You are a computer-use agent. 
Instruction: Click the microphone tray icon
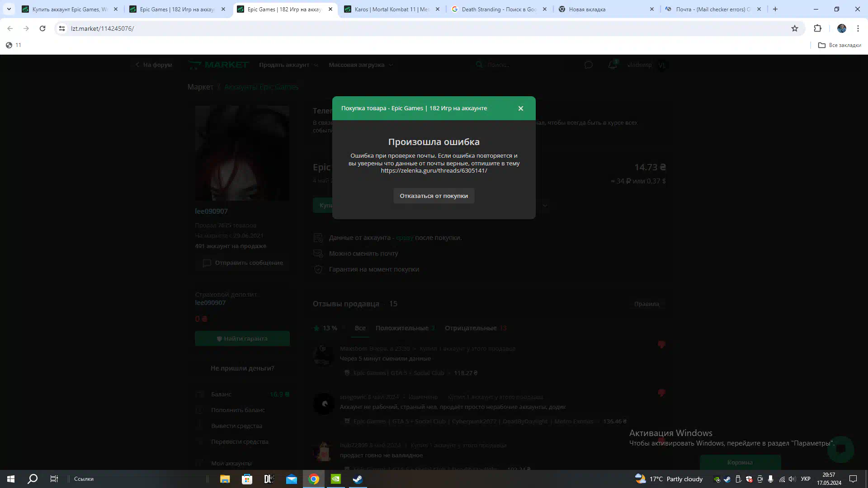(x=770, y=479)
